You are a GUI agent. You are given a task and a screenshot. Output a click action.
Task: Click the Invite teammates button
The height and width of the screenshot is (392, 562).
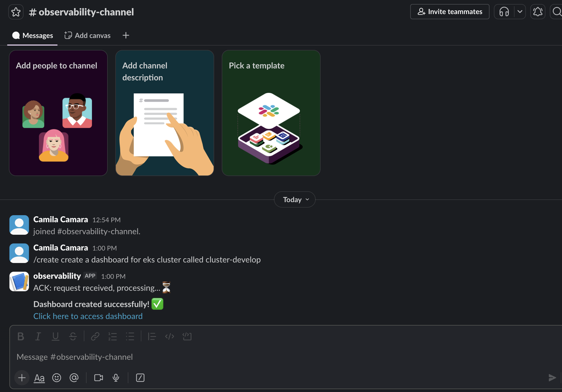coord(450,12)
